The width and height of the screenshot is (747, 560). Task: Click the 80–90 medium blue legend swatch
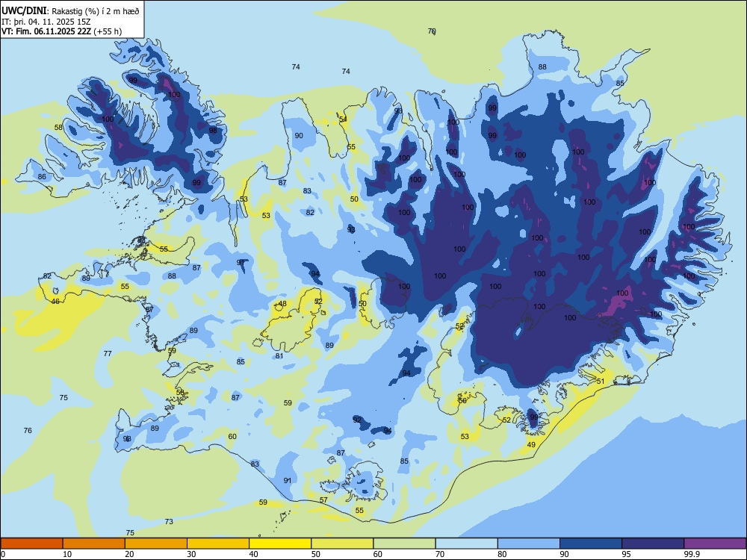point(529,544)
